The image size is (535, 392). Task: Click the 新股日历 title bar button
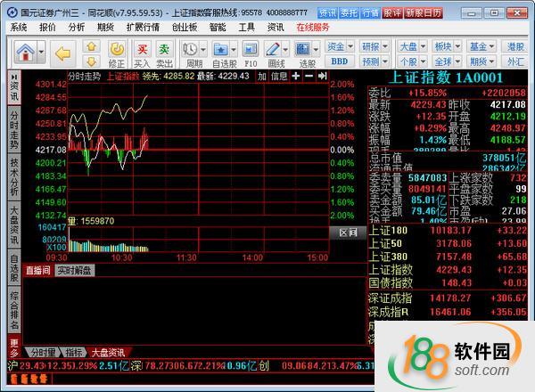[x=424, y=13]
